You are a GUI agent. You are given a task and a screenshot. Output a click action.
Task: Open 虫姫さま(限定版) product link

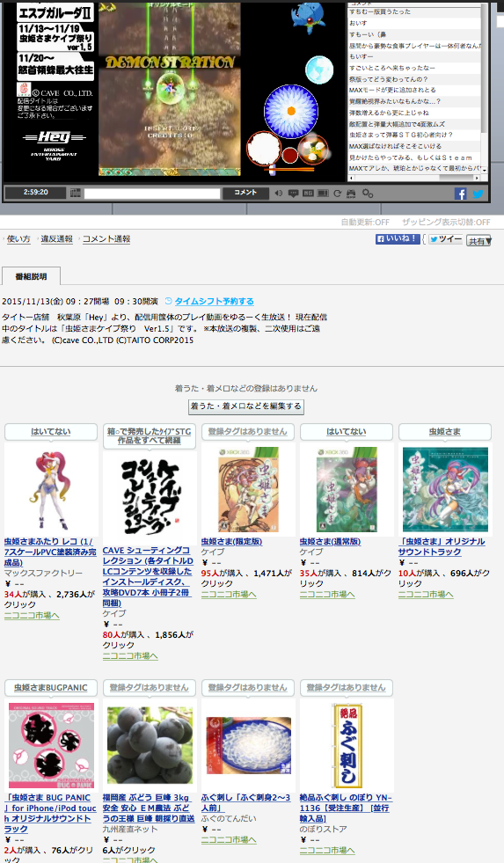tap(231, 542)
